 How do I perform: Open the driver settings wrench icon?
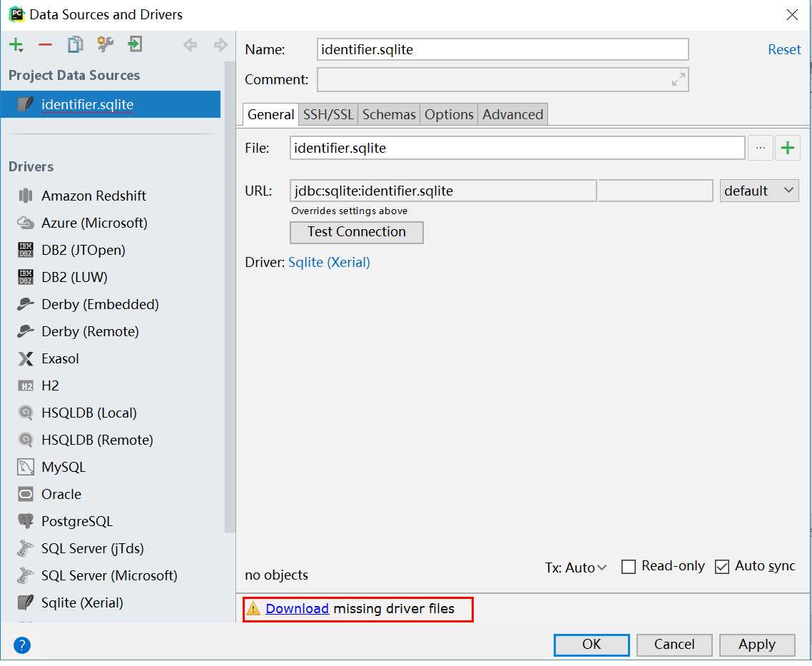105,44
